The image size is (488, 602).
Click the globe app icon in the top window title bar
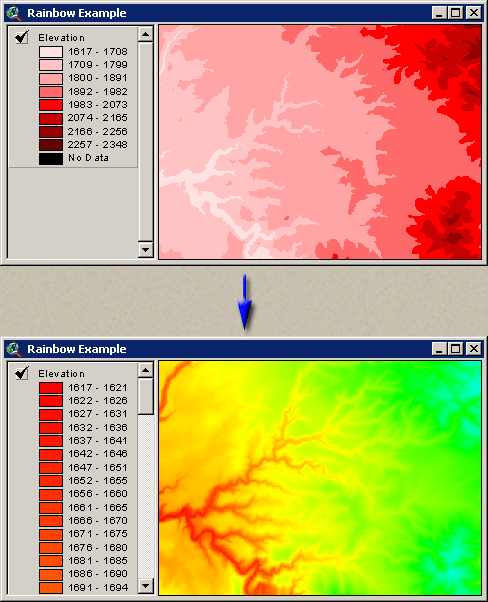(14, 13)
